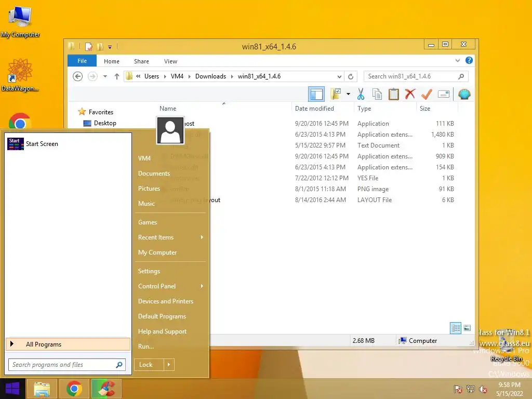Expand the Lock options arrow
Screen dimensions: 532x399
click(169, 365)
